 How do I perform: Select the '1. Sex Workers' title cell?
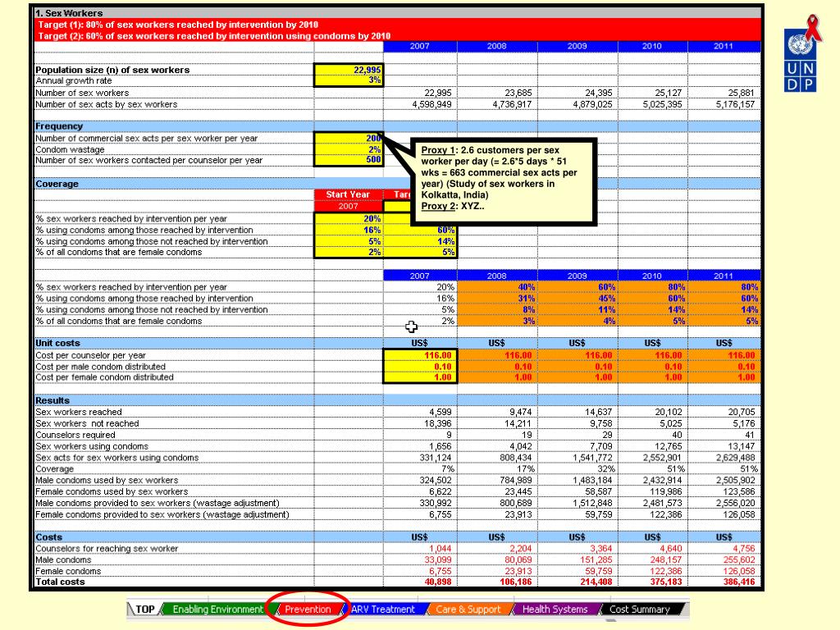pos(396,13)
